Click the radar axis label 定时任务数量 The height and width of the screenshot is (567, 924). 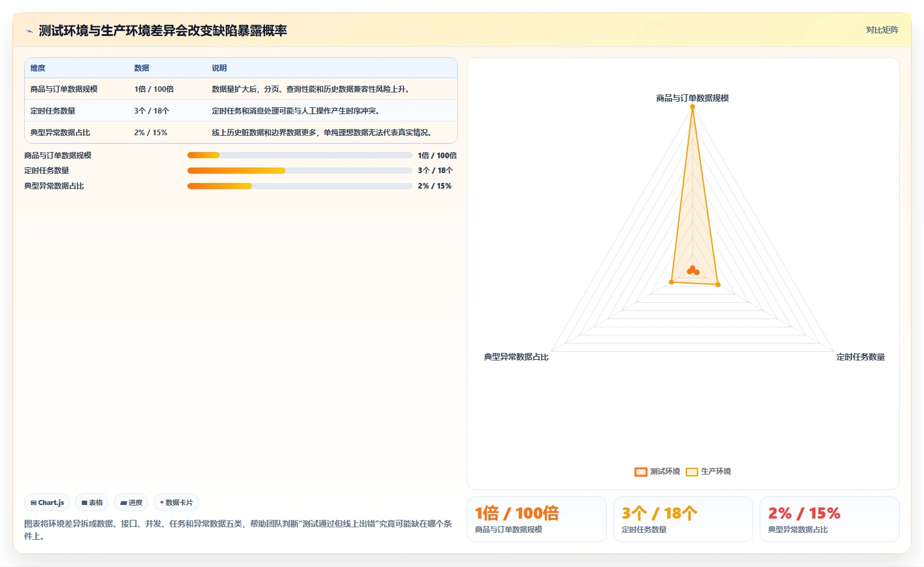click(x=860, y=357)
